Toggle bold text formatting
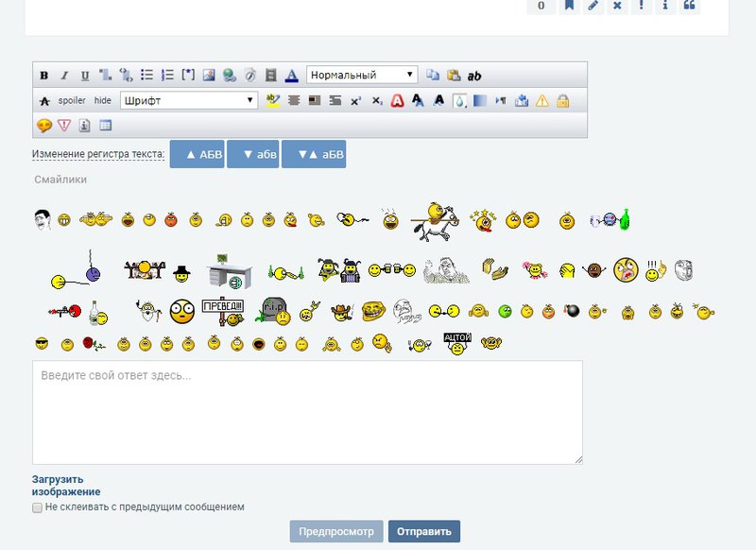Viewport: 756px width, 550px height. [x=44, y=76]
